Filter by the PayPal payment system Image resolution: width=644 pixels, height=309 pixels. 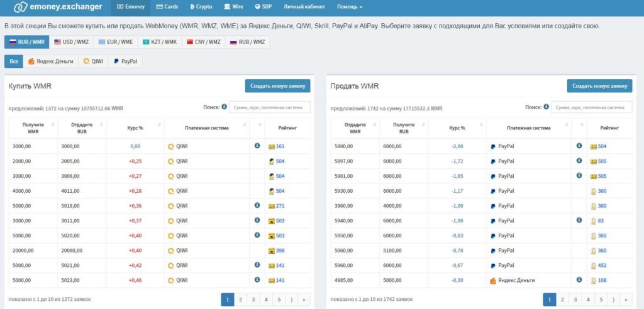click(x=125, y=62)
